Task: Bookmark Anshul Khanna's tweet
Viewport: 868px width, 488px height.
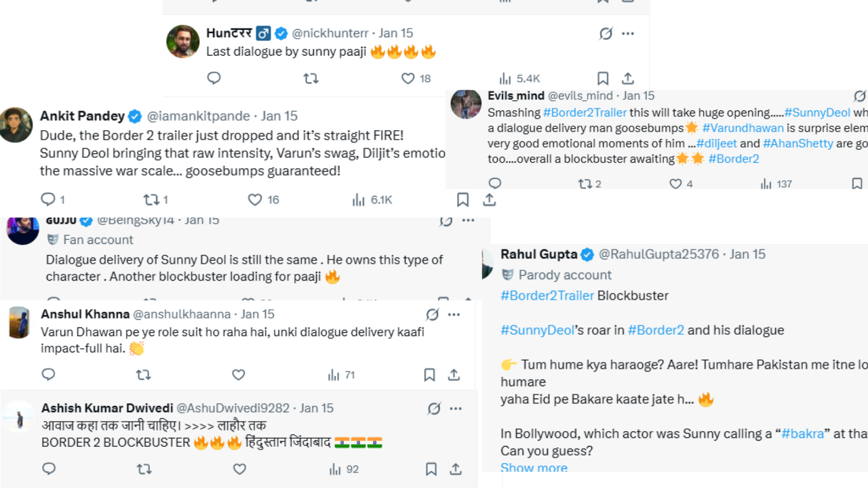Action: (x=429, y=375)
